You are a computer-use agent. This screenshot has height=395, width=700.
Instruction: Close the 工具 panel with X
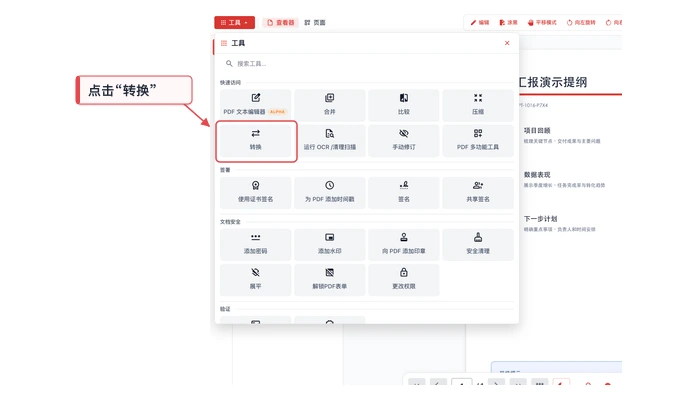tap(507, 43)
